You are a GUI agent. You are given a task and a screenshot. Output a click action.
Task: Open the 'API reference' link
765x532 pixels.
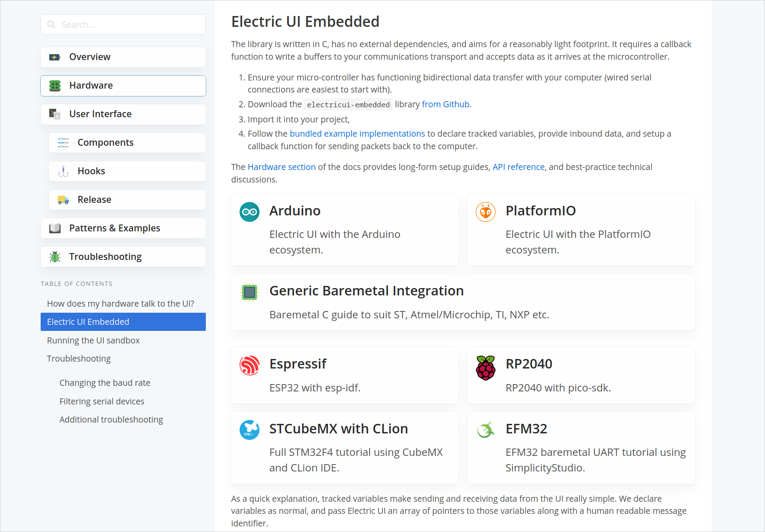coord(519,167)
